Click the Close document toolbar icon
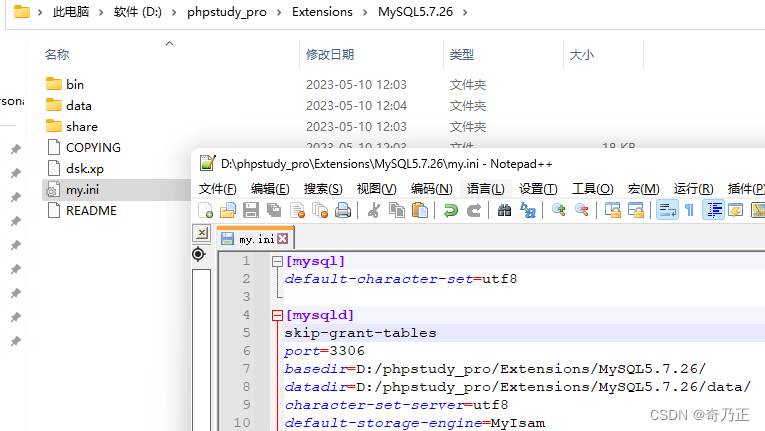765x431 pixels. [297, 210]
